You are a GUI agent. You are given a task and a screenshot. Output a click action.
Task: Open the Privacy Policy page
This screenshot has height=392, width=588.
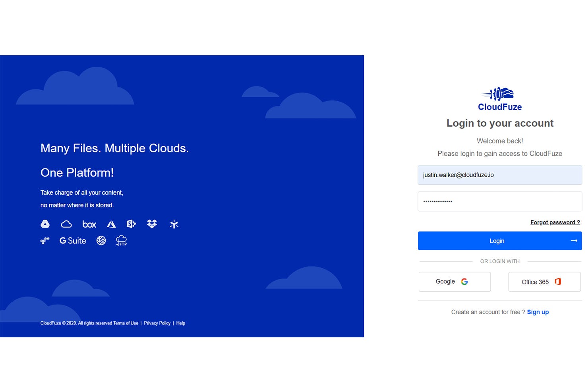click(157, 323)
